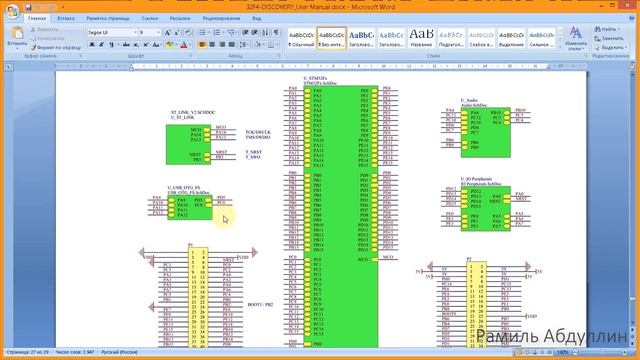Click the tab selector at ruler's left end
Screen dimensions: 640x360
tap(9, 67)
